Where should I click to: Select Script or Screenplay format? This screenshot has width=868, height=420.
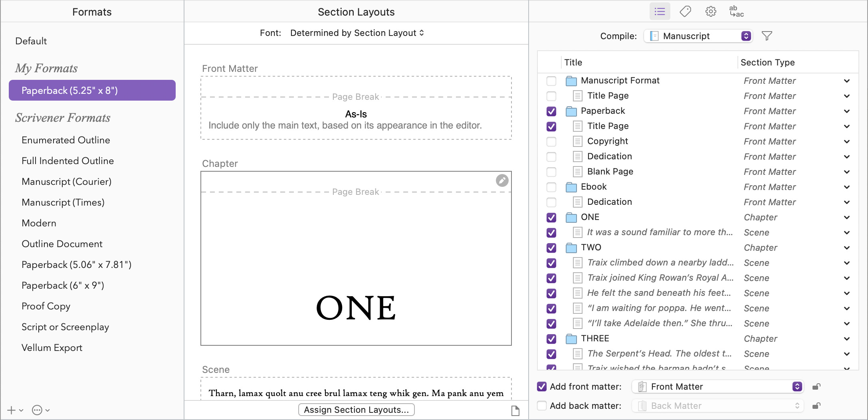coord(65,327)
